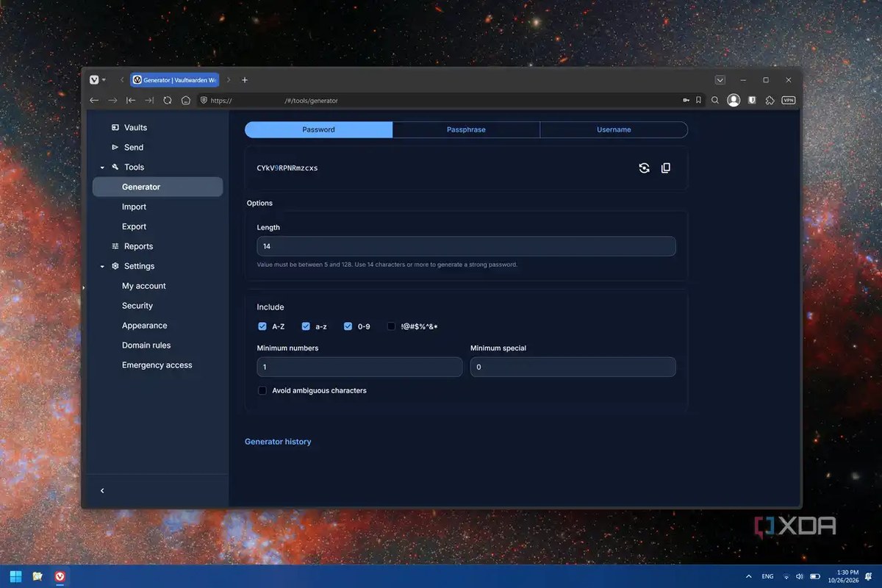
Task: Open Emergency access settings
Action: tap(157, 365)
